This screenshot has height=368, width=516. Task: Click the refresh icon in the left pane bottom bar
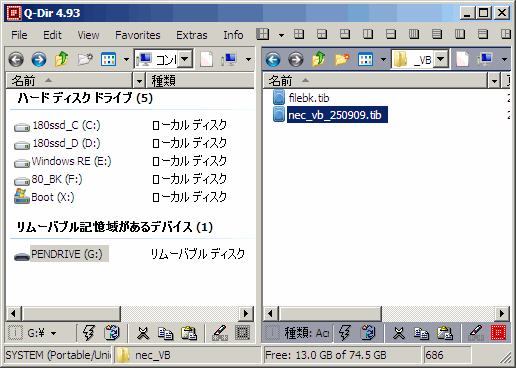pyautogui.click(x=112, y=333)
